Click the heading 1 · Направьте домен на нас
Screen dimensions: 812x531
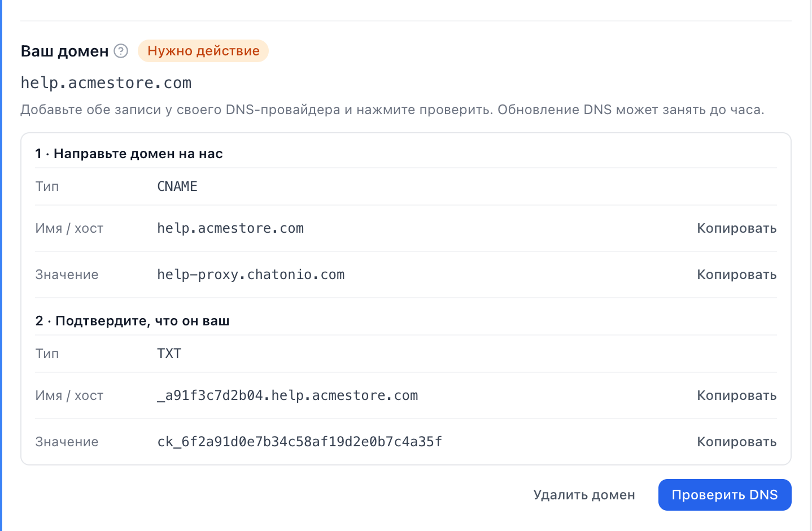[x=129, y=154]
